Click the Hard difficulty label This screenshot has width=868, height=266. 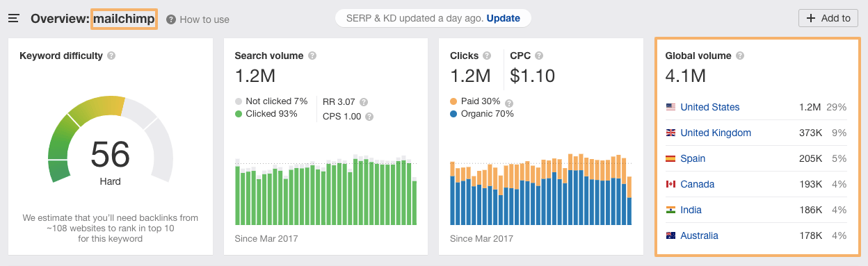[110, 181]
